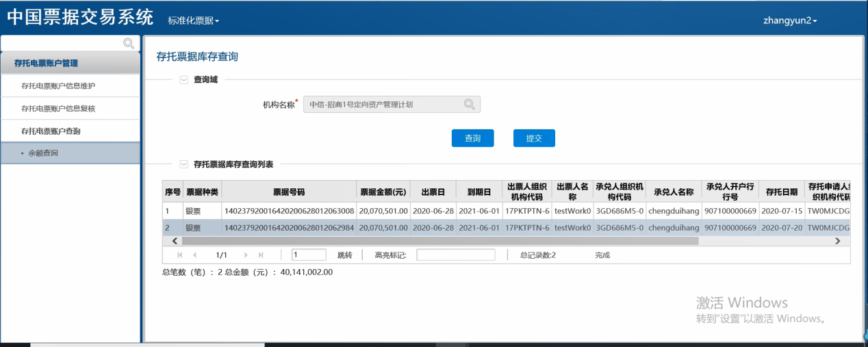This screenshot has width=868, height=347.
Task: Click the 跳转 link
Action: [x=344, y=255]
